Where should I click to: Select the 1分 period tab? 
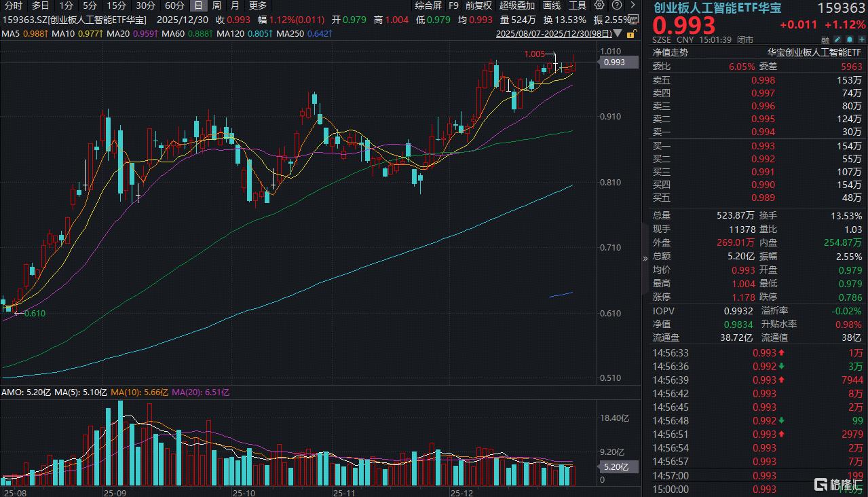(66, 5)
